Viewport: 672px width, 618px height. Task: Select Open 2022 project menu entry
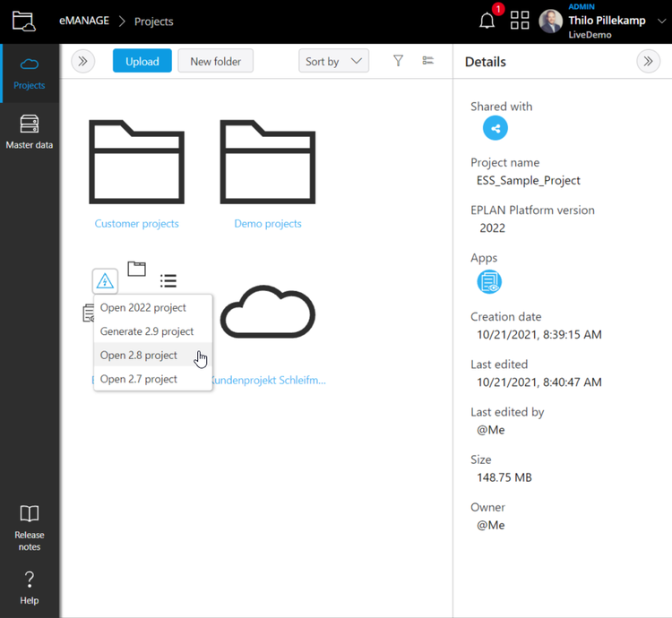(143, 307)
